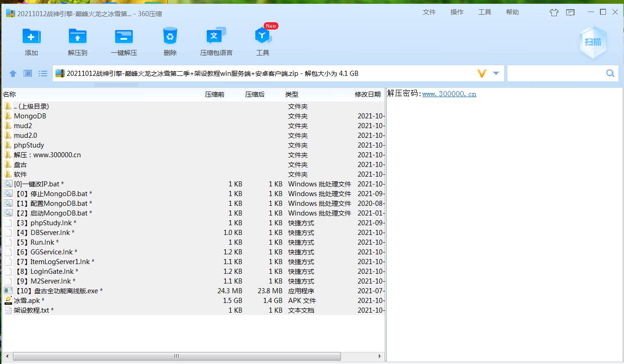Sort files by the 名称 column header

[9, 94]
